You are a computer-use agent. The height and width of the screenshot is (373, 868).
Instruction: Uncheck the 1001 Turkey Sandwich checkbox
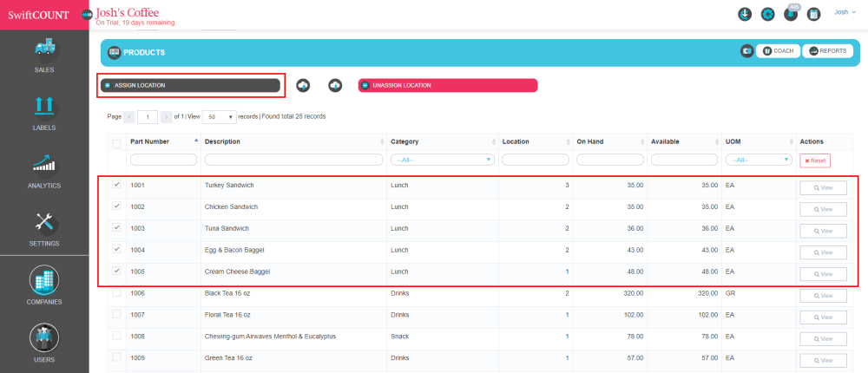click(117, 184)
